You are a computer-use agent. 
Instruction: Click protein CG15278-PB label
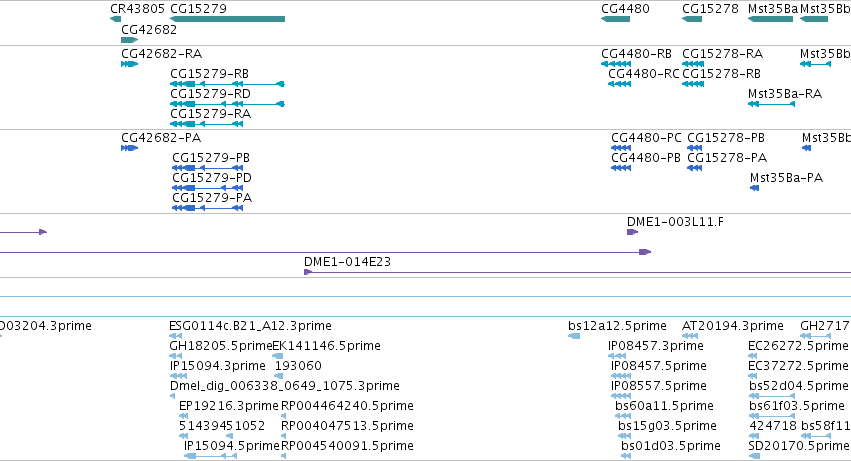pos(726,138)
